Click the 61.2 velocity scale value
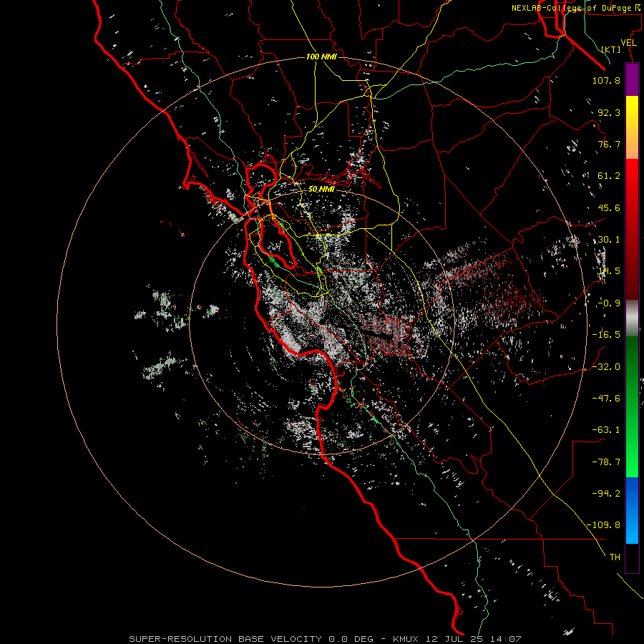The height and width of the screenshot is (644, 644). coord(609,176)
